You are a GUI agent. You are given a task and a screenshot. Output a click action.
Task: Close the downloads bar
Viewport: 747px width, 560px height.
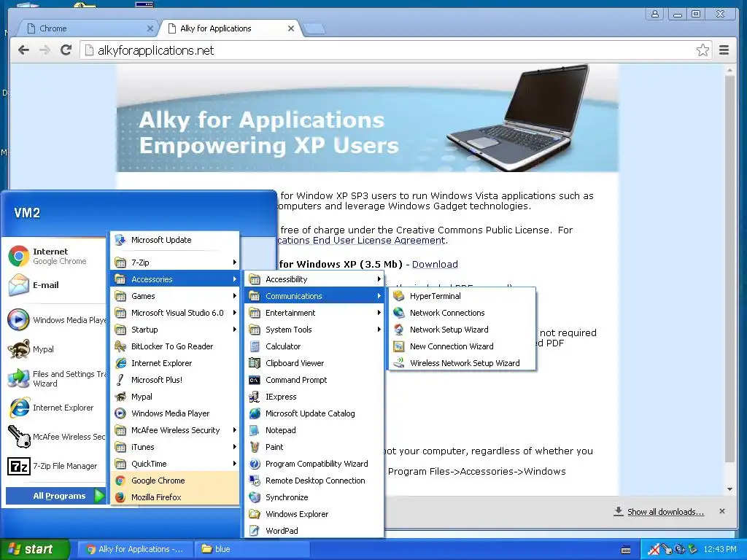721,511
